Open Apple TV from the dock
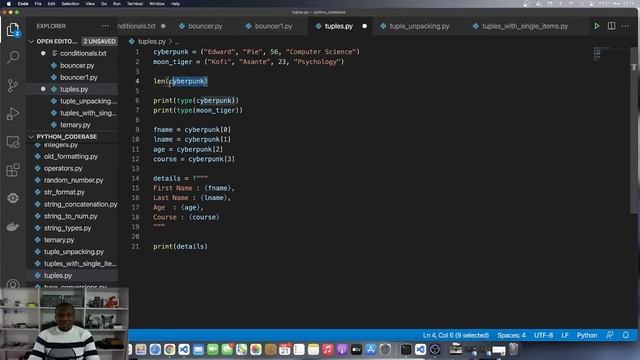 [356, 349]
